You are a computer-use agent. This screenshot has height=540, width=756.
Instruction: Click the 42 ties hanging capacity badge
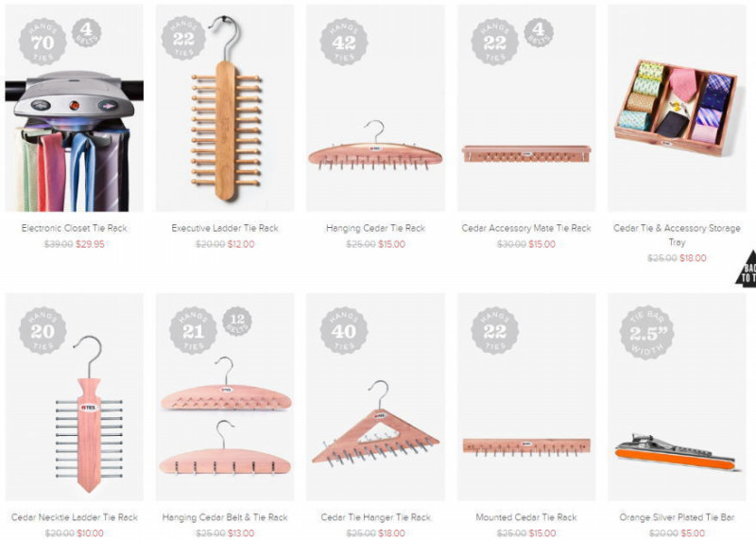pos(344,42)
